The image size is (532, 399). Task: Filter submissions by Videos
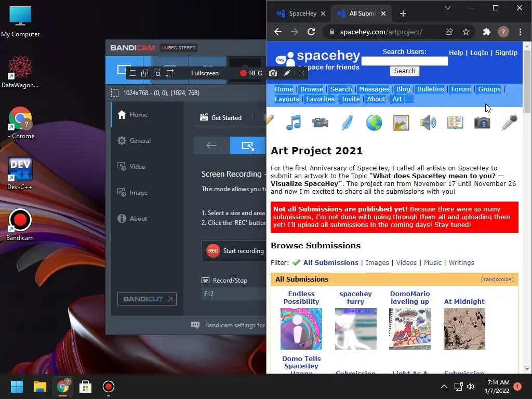point(406,262)
